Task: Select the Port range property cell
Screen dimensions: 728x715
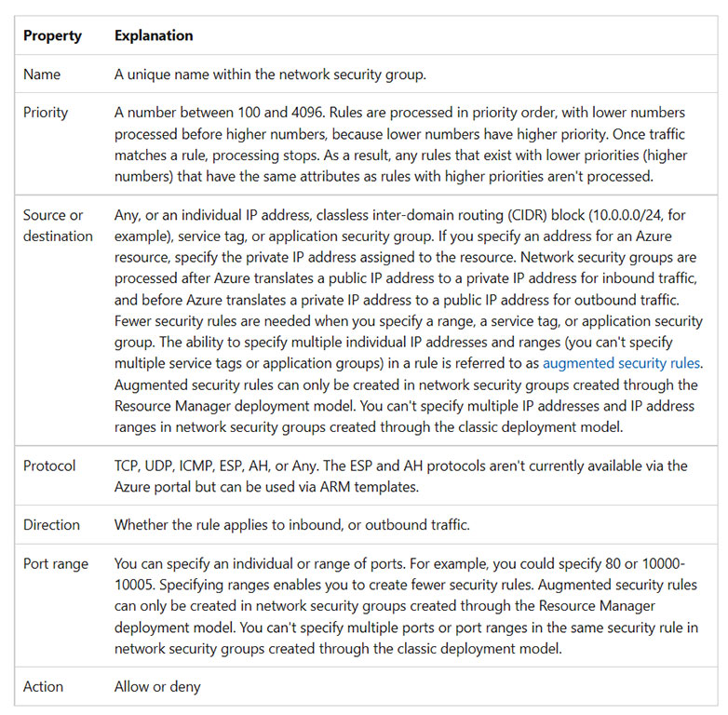Action: pyautogui.click(x=56, y=563)
